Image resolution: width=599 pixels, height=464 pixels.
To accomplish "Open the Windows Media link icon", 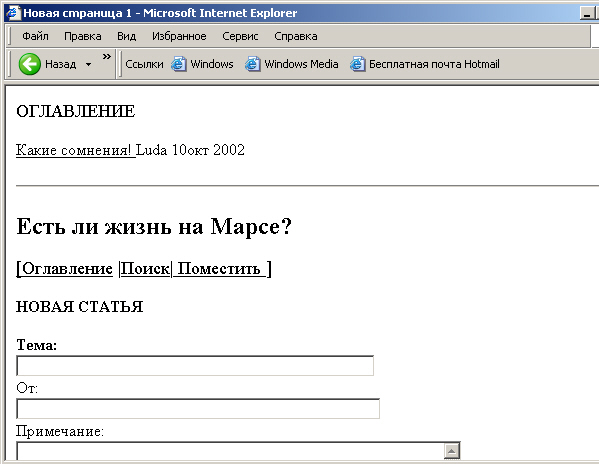I will 253,64.
